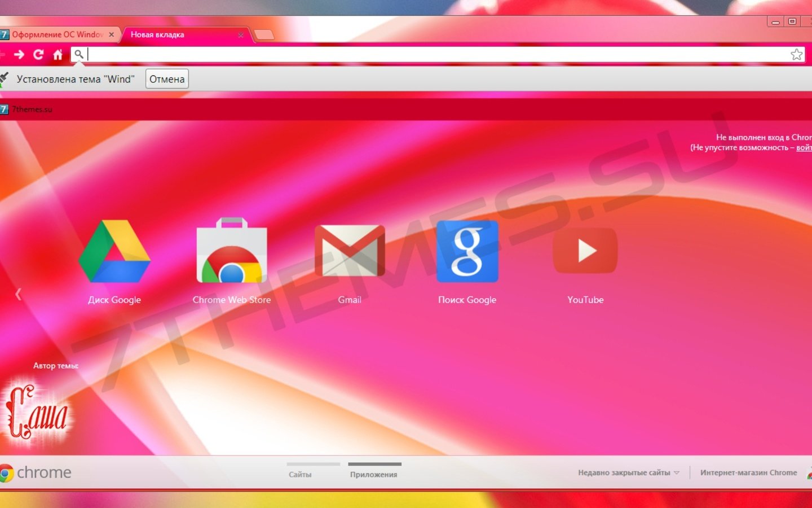Open the 7themes.su bookmark
Screen dimensions: 812x508
pos(27,109)
